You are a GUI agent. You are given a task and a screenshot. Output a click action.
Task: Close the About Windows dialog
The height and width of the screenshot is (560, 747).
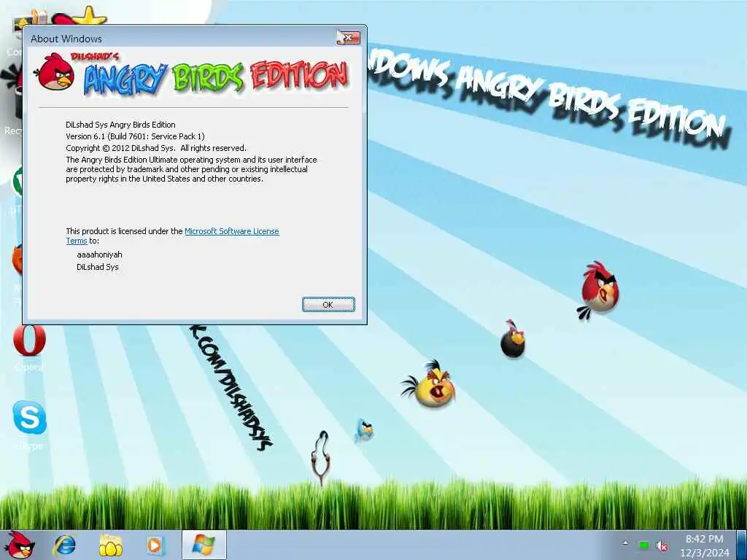(x=348, y=37)
